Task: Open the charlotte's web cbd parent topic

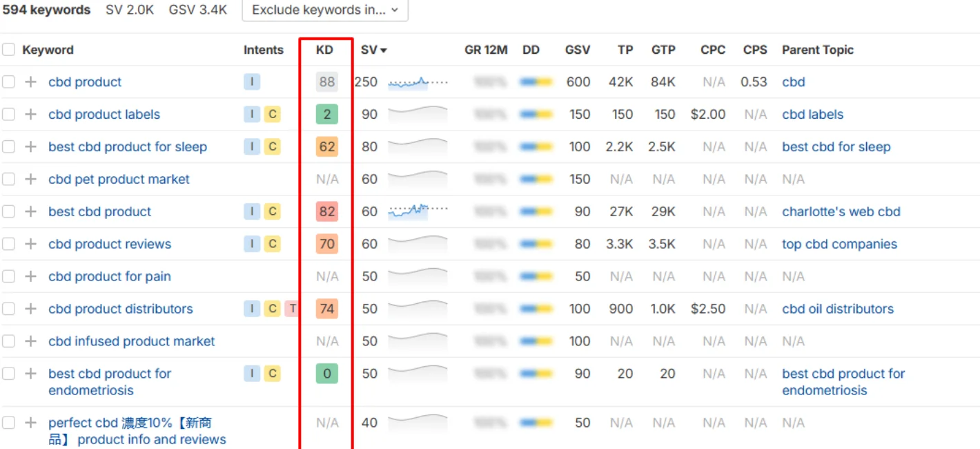Action: click(x=841, y=212)
